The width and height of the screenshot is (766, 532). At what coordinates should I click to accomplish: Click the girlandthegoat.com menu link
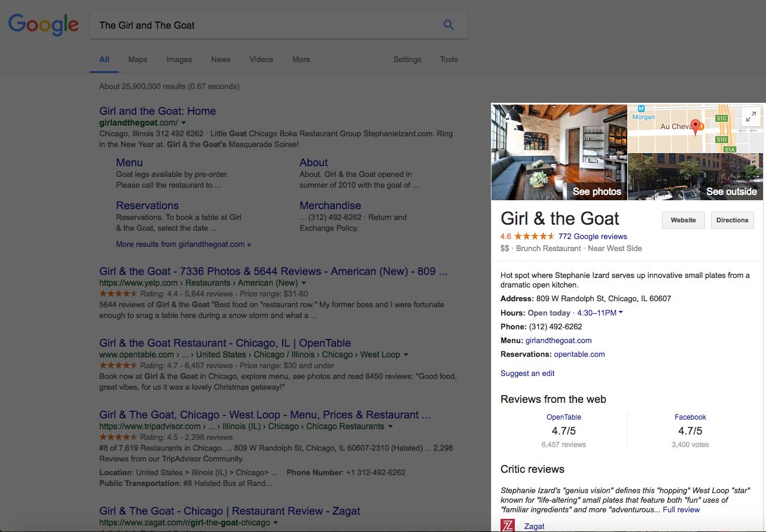pyautogui.click(x=559, y=340)
